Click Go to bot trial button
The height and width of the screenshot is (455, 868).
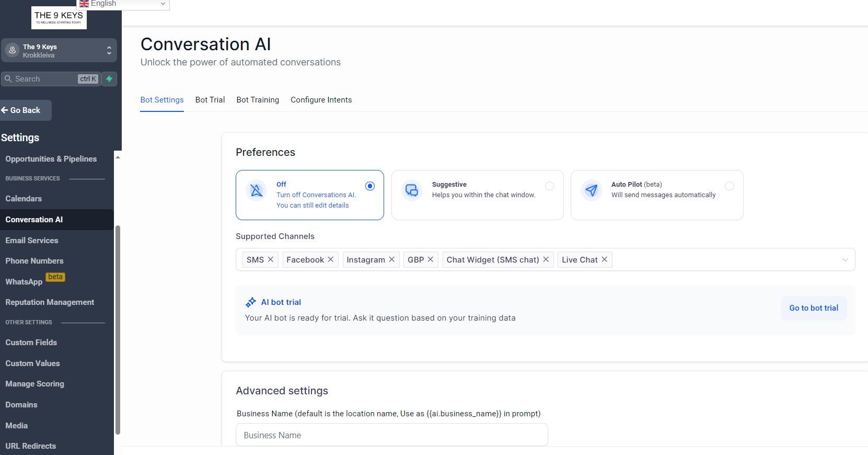[814, 308]
